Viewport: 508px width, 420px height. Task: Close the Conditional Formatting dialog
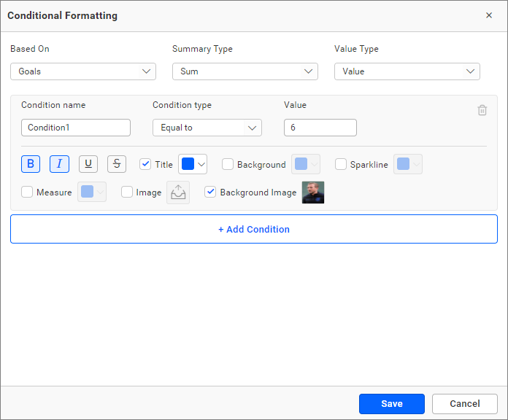(489, 15)
